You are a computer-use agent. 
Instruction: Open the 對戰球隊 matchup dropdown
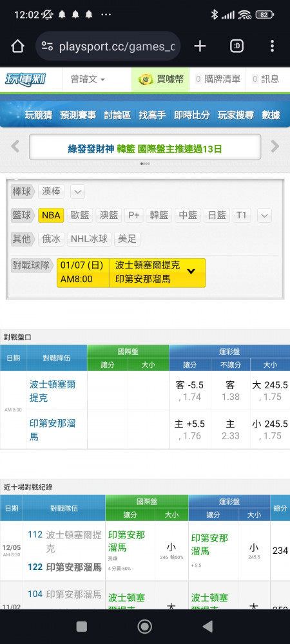pos(131,272)
